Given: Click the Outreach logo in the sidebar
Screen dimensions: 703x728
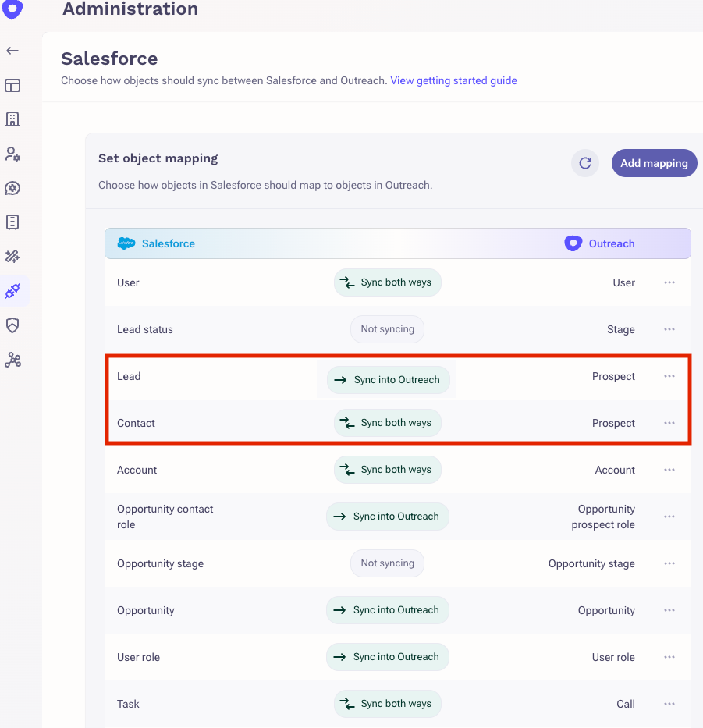Looking at the screenshot, I should click(x=12, y=9).
